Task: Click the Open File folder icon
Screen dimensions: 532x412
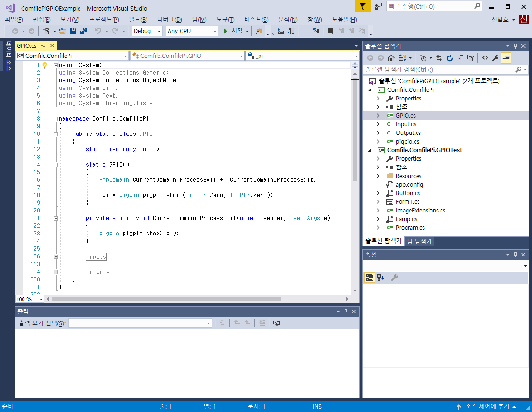Action: [63, 31]
